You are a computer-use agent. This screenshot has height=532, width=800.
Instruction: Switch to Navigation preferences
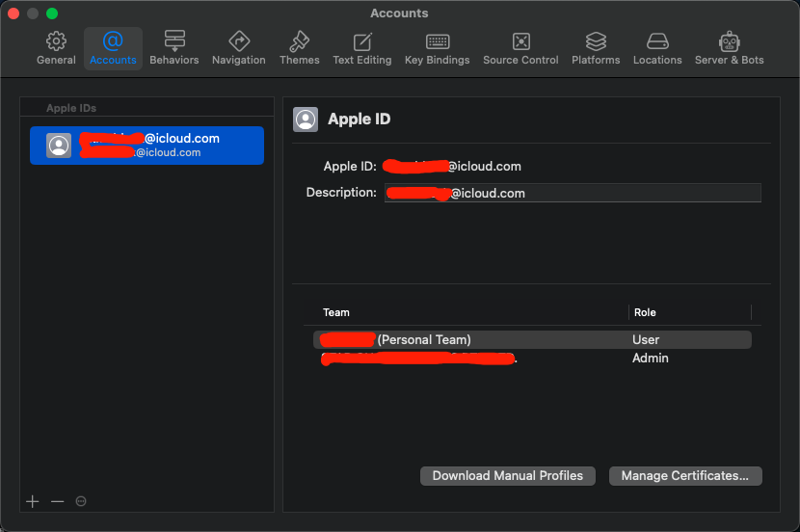[239, 49]
